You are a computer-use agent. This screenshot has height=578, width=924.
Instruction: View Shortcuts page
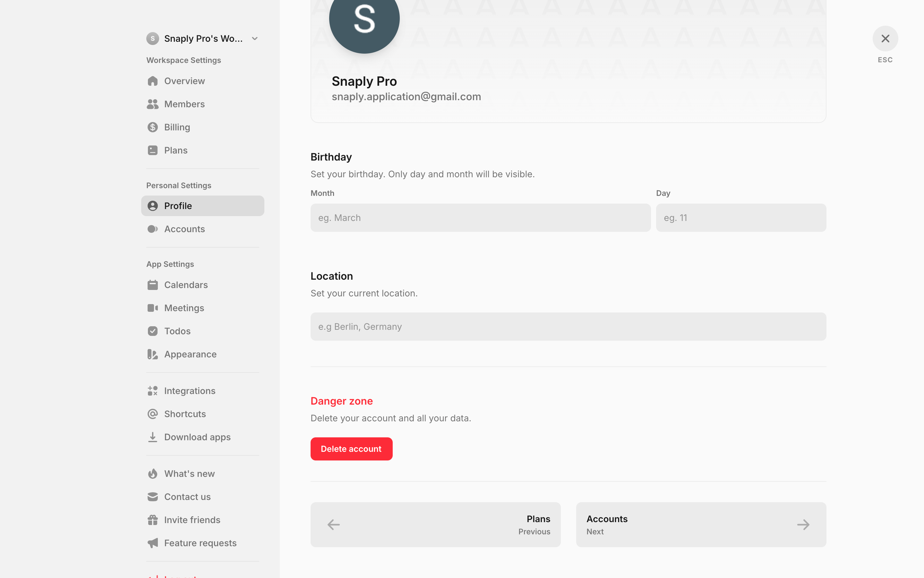click(x=202, y=414)
